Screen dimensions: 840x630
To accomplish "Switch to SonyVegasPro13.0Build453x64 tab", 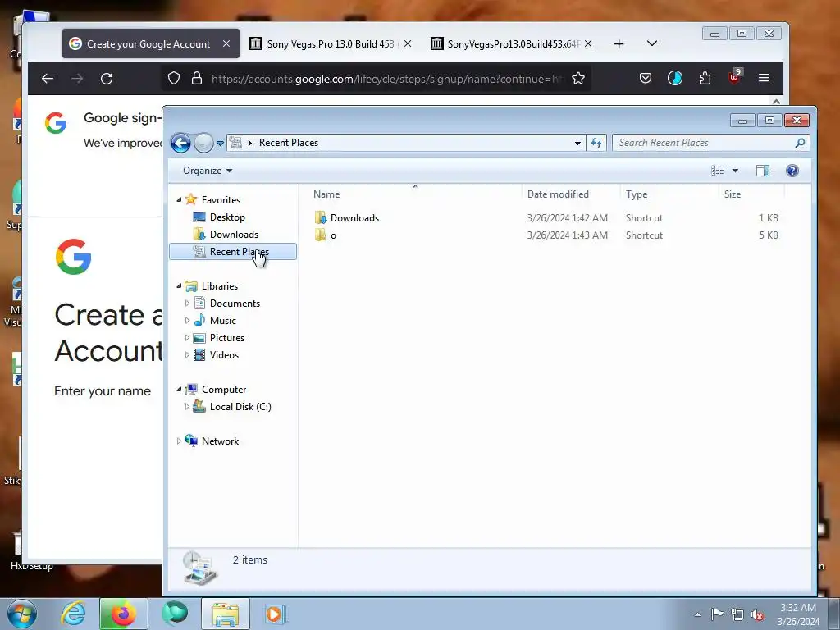I will [514, 44].
